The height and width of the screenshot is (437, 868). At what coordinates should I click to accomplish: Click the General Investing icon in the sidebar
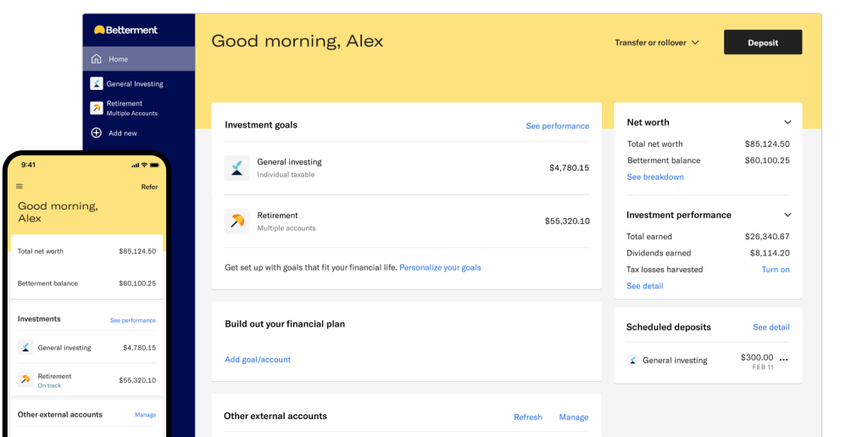pos(97,84)
